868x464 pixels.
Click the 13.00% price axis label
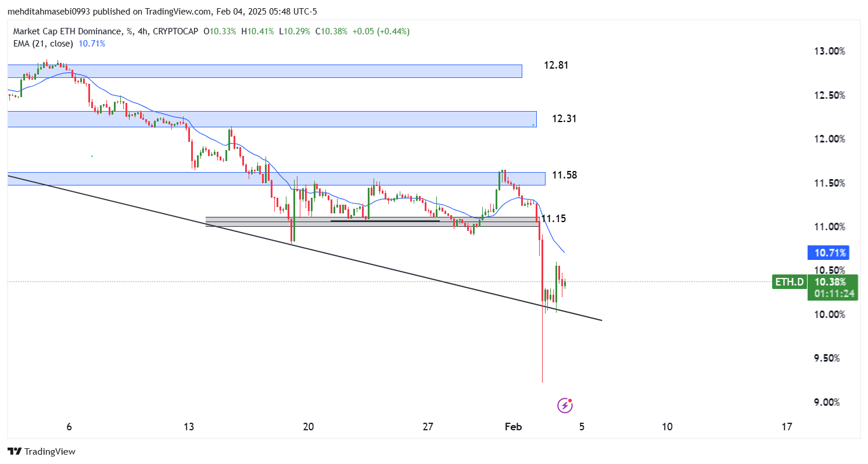pos(828,51)
